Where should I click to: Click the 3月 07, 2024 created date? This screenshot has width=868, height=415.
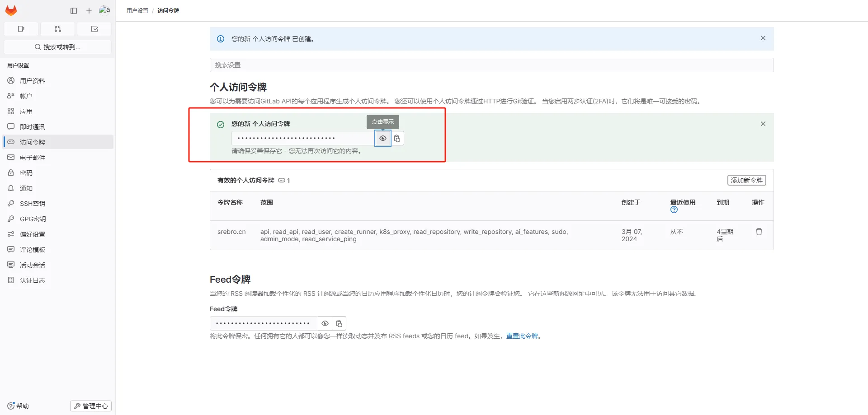point(632,235)
